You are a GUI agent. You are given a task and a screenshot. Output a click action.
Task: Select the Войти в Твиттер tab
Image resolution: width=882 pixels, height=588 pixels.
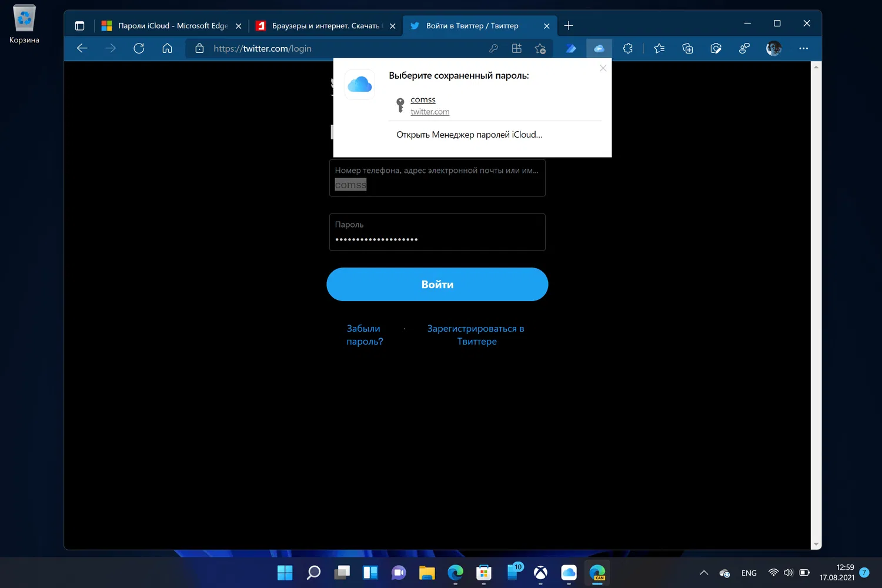[x=480, y=26]
